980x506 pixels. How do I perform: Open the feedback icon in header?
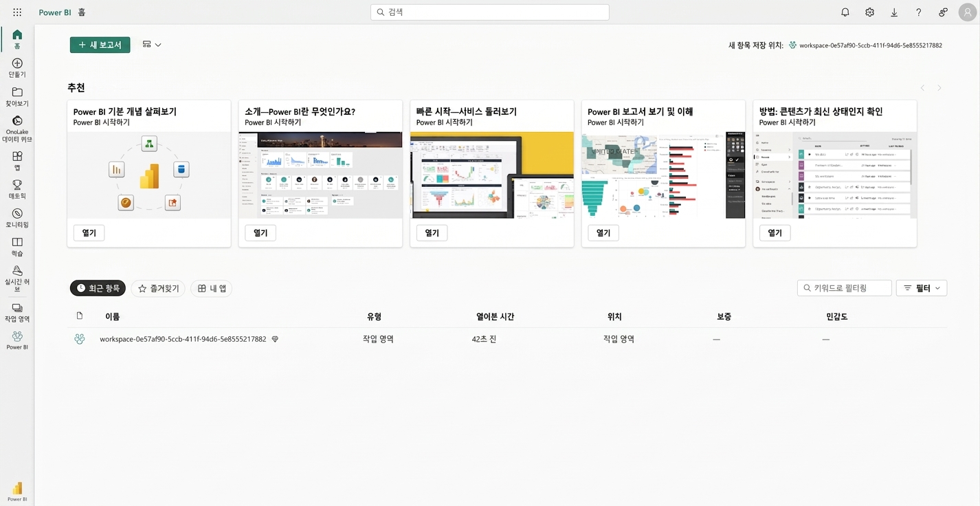point(943,12)
